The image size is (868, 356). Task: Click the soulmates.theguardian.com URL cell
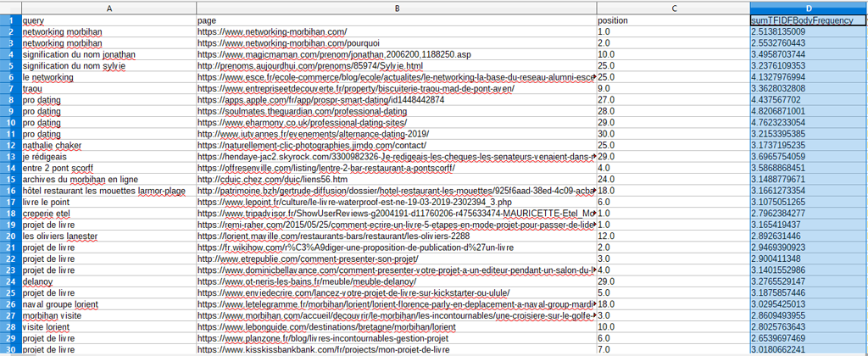pyautogui.click(x=397, y=111)
